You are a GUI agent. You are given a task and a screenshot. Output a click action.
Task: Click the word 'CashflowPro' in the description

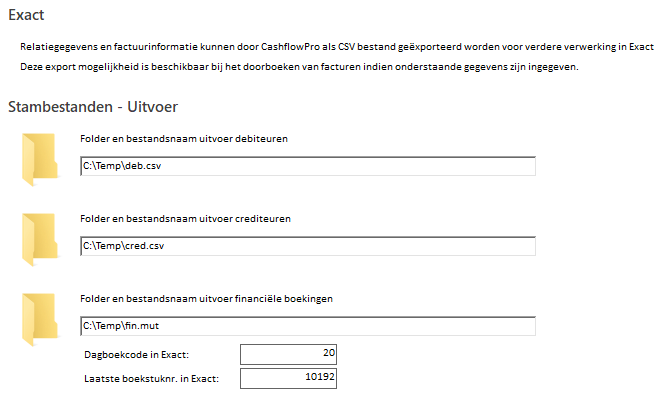point(290,47)
